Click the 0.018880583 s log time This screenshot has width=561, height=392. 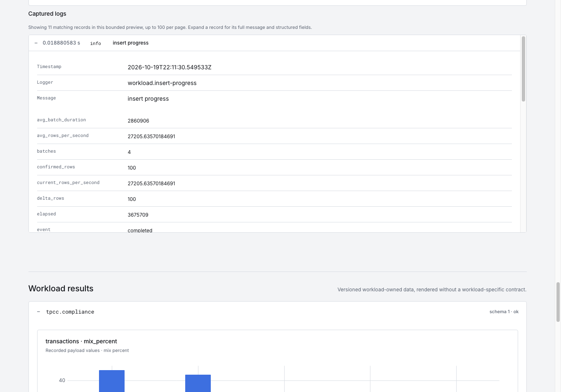(61, 43)
